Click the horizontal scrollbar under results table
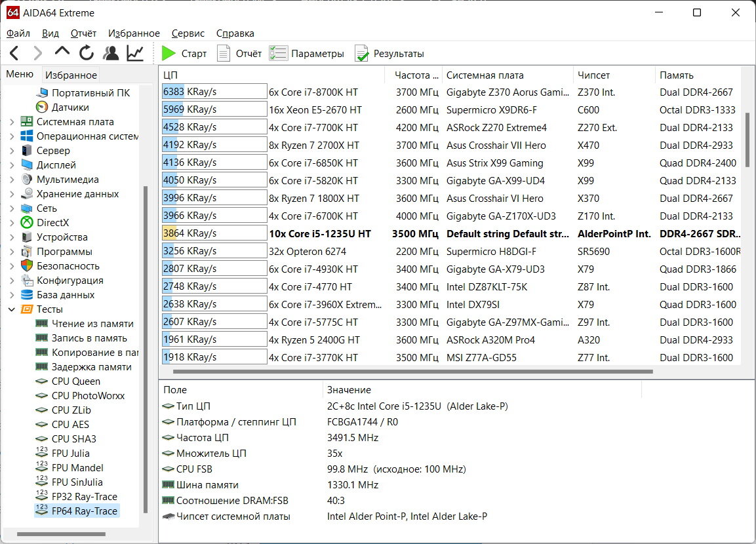 412,372
